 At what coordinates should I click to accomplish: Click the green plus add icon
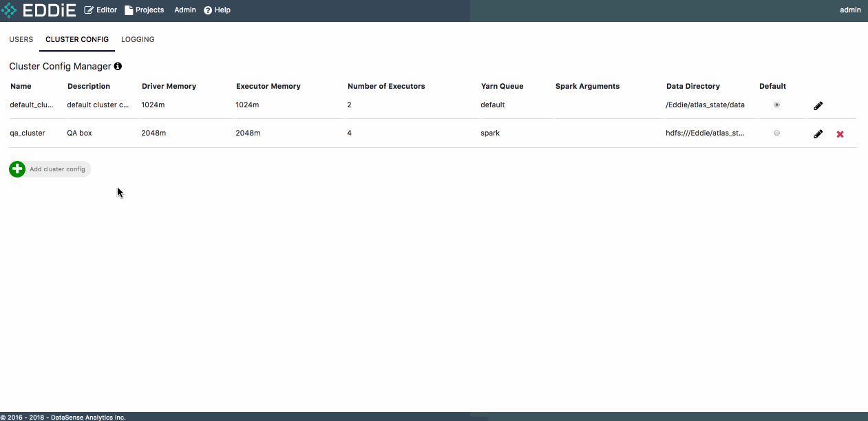coord(17,169)
